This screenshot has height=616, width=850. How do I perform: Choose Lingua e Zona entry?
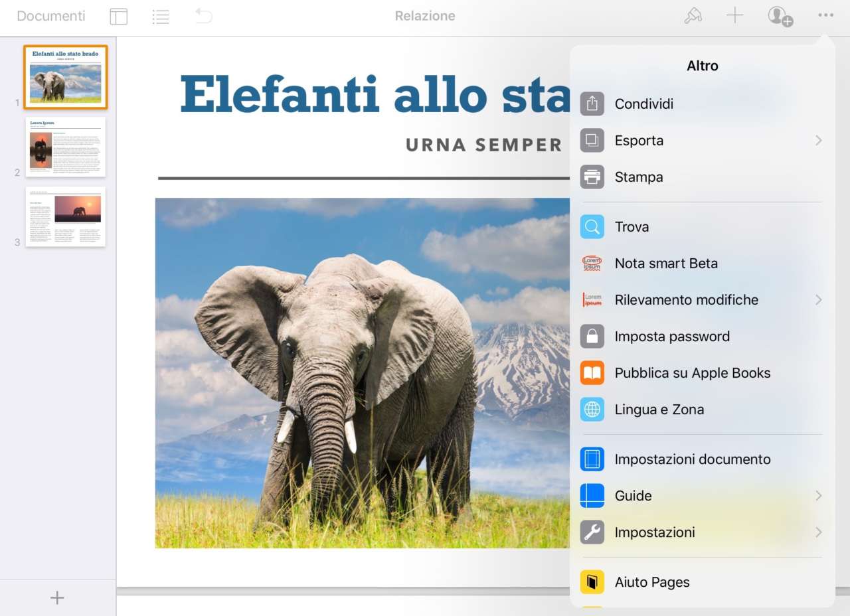point(703,410)
